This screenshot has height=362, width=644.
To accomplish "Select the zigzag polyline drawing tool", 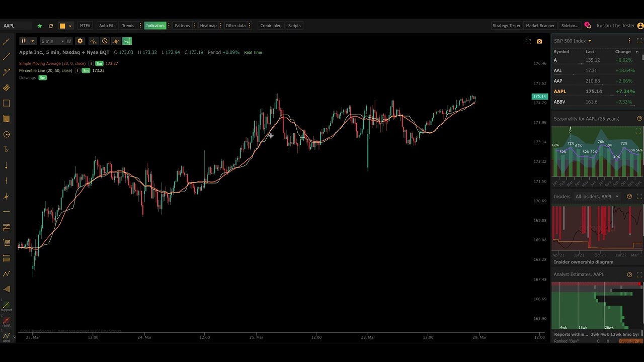I will (7, 274).
